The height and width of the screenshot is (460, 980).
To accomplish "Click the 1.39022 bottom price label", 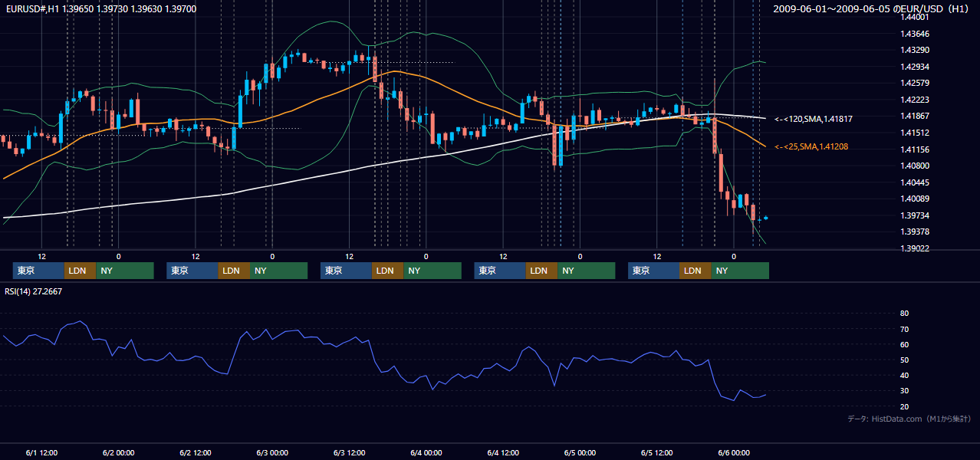I will coord(915,248).
